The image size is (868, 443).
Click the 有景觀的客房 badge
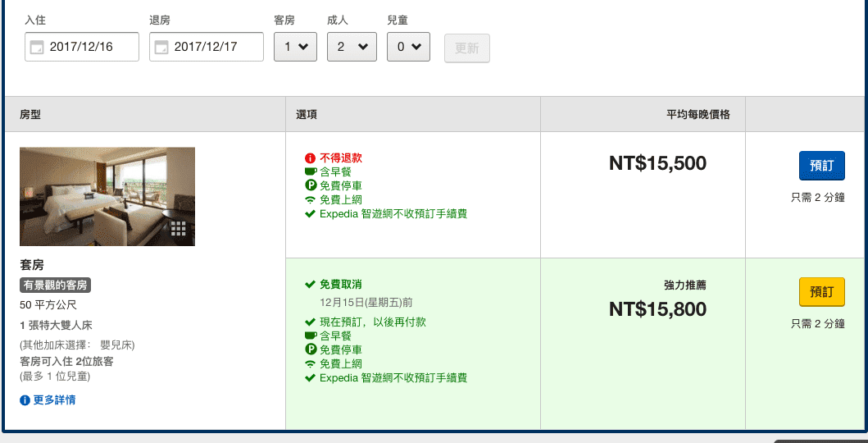(56, 285)
